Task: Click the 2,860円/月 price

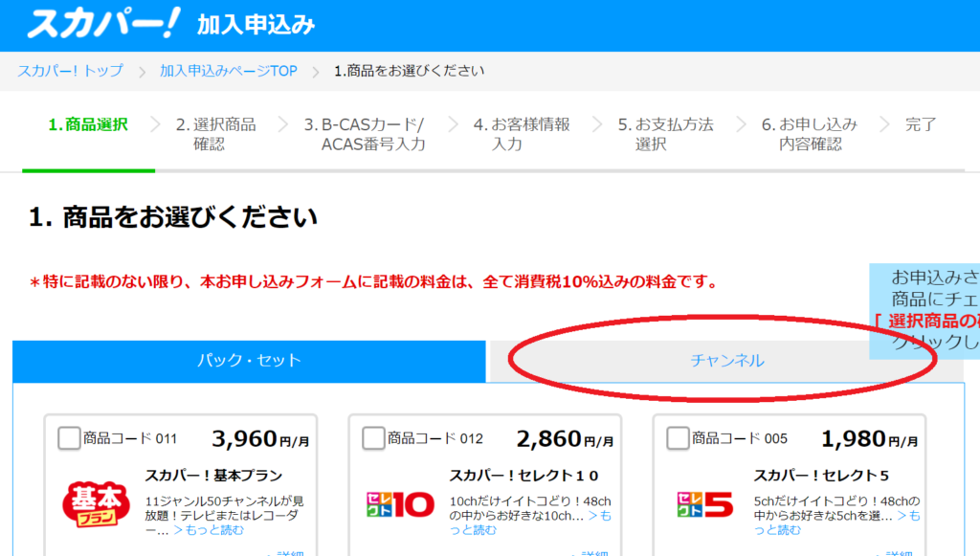Action: (x=565, y=439)
